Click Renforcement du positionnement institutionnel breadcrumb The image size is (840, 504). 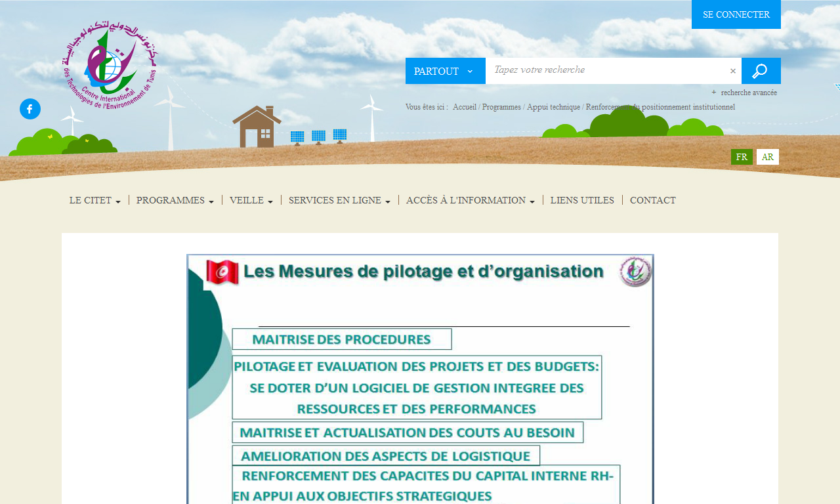[660, 107]
